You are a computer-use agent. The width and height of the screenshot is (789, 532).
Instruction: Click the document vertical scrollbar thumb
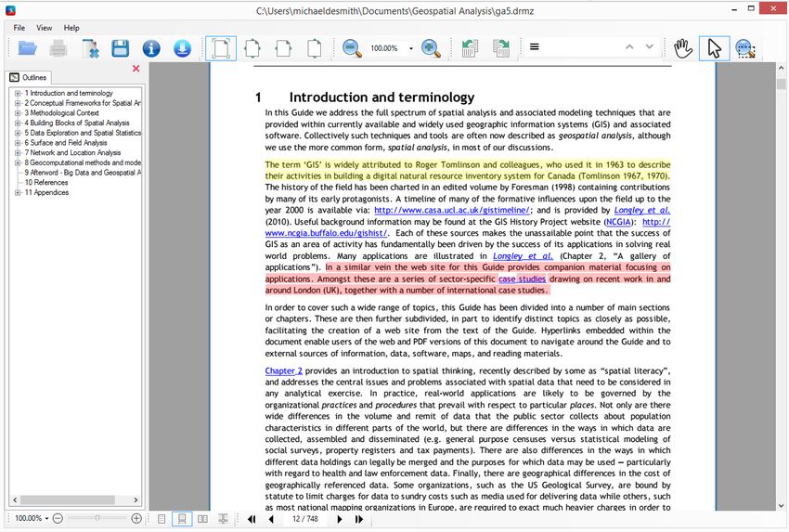click(x=781, y=84)
